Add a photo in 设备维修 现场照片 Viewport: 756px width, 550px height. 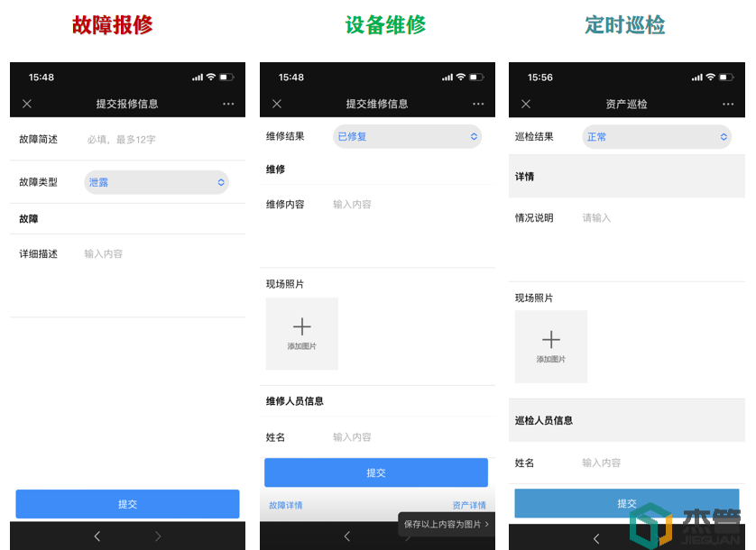click(x=302, y=334)
